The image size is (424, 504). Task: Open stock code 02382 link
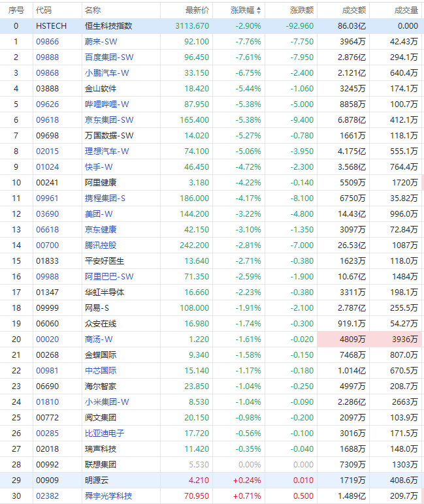point(47,496)
